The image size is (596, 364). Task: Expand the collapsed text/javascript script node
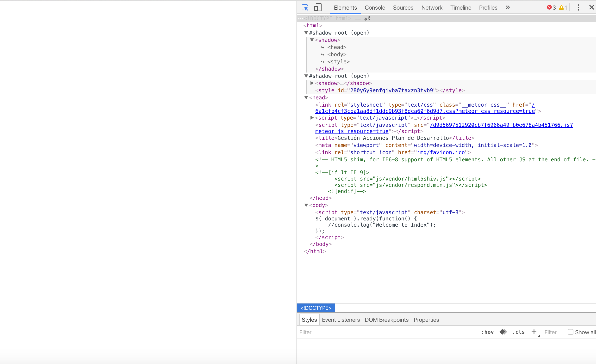[x=312, y=118]
